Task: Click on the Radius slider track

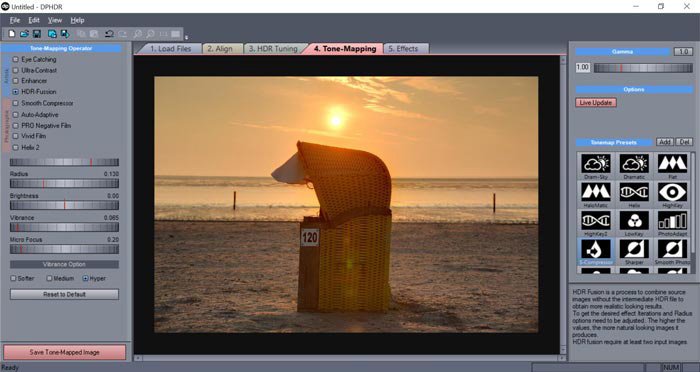Action: pyautogui.click(x=64, y=184)
